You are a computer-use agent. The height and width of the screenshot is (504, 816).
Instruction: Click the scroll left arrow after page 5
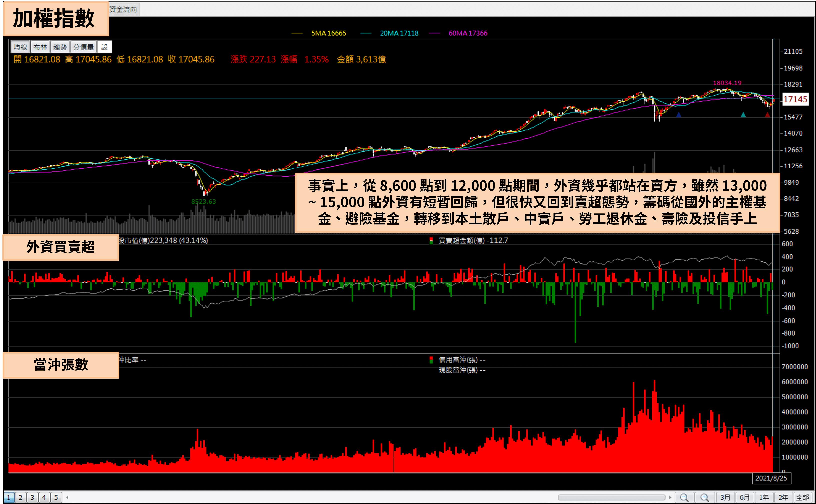(x=67, y=497)
